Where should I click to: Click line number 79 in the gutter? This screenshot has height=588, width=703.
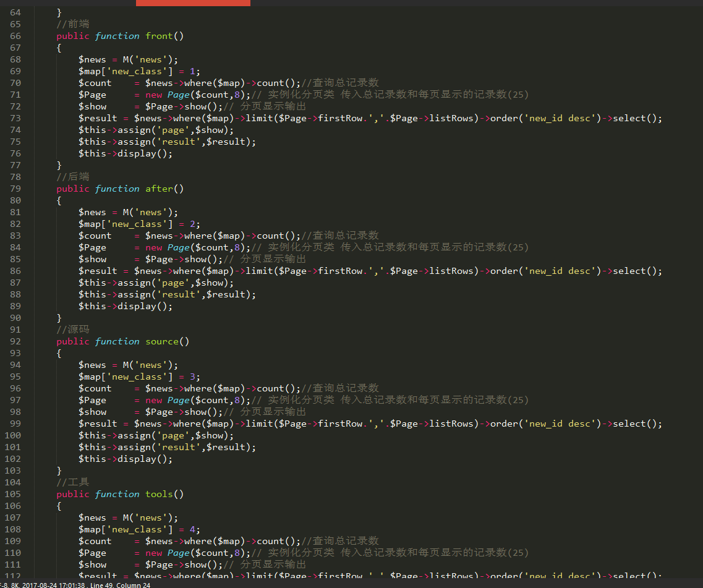click(15, 189)
